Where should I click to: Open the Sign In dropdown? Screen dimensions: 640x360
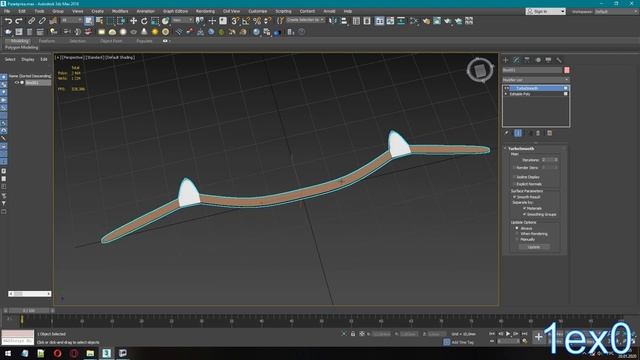click(x=546, y=11)
